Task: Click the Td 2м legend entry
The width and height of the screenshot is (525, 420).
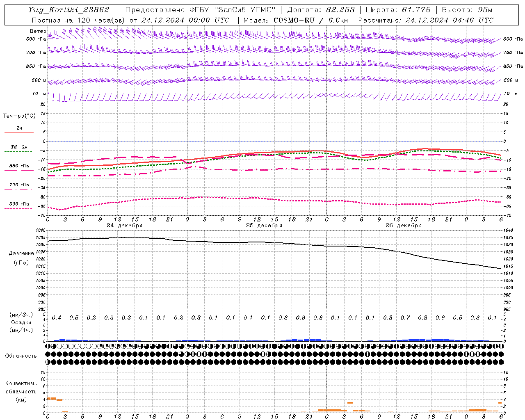Action: (x=19, y=147)
